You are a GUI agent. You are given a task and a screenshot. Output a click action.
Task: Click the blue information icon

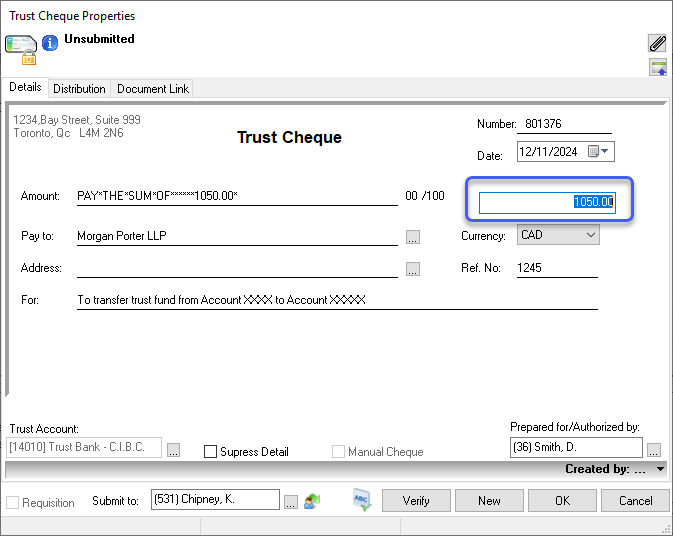click(x=50, y=43)
